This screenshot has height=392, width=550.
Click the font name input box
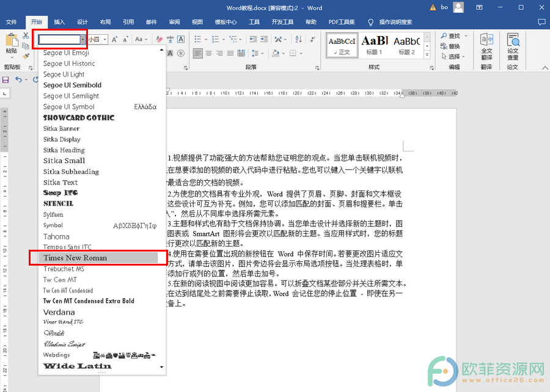tap(59, 39)
